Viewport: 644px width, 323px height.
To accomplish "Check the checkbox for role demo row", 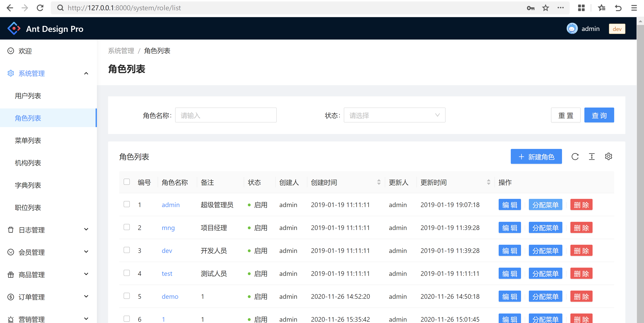I will click(127, 296).
